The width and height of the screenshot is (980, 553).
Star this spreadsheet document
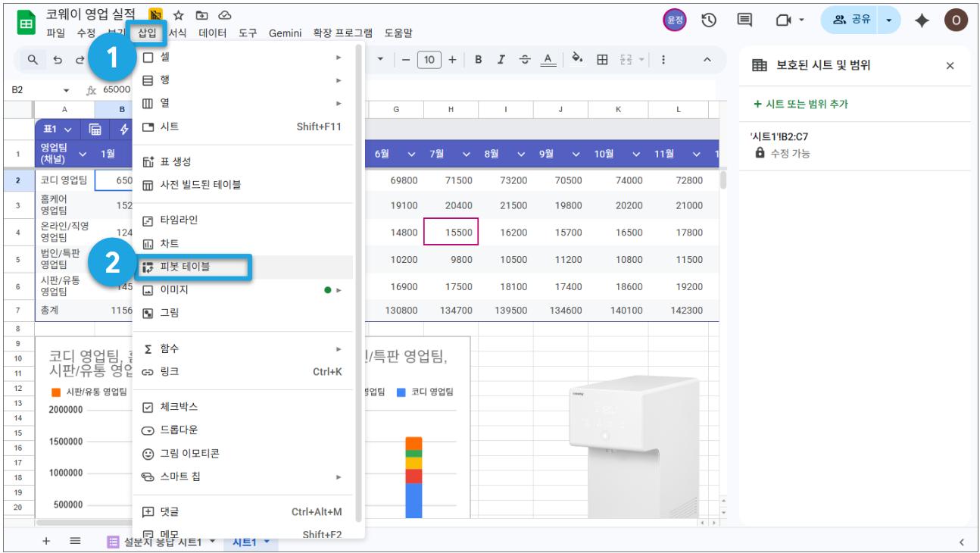pyautogui.click(x=179, y=15)
